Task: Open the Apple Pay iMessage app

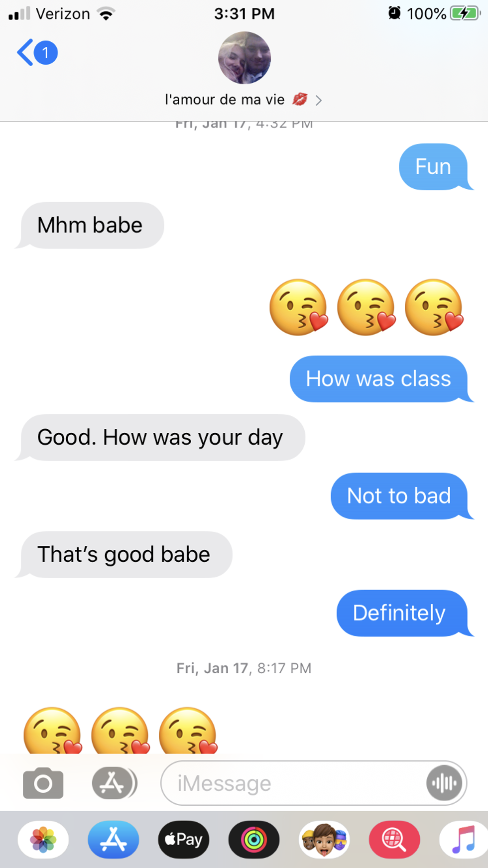Action: pyautogui.click(x=184, y=840)
